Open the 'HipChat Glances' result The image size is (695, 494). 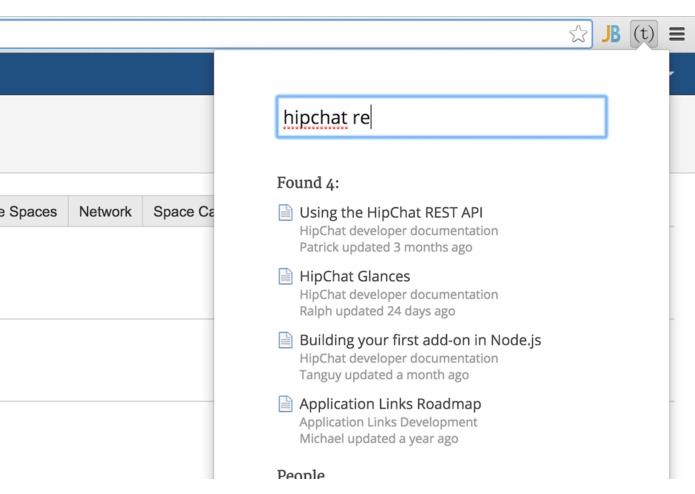click(x=355, y=276)
